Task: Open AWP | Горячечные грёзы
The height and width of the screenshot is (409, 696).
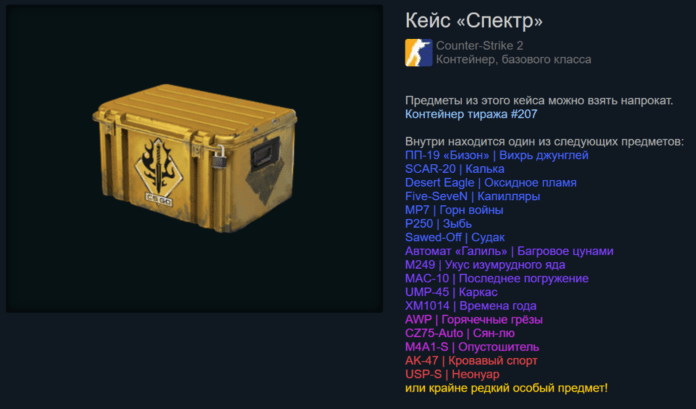Action: pyautogui.click(x=474, y=320)
